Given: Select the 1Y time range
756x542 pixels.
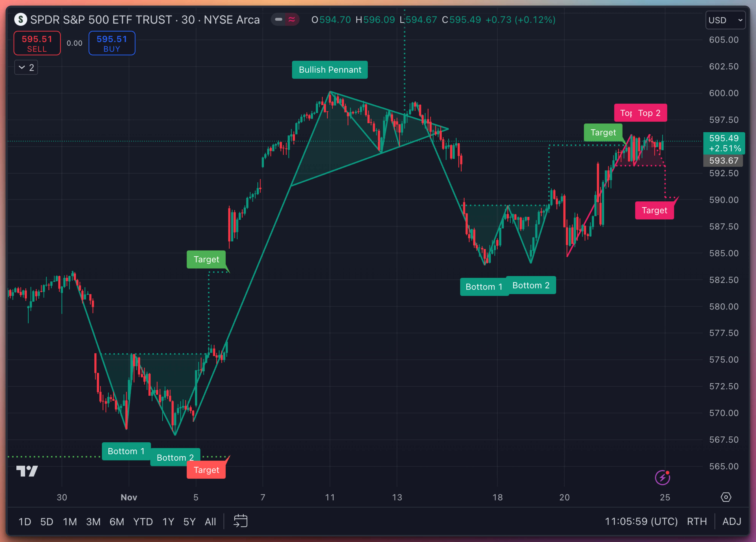Looking at the screenshot, I should [168, 521].
